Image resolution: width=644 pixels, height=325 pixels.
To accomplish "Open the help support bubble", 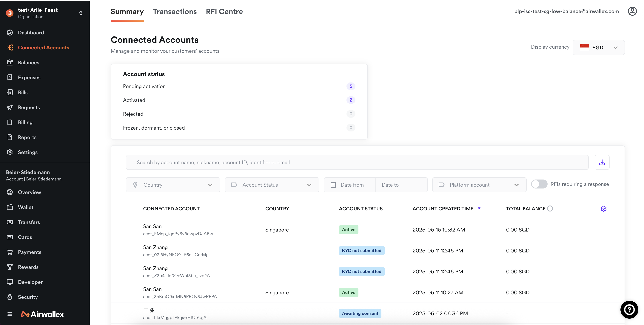I will (x=629, y=309).
